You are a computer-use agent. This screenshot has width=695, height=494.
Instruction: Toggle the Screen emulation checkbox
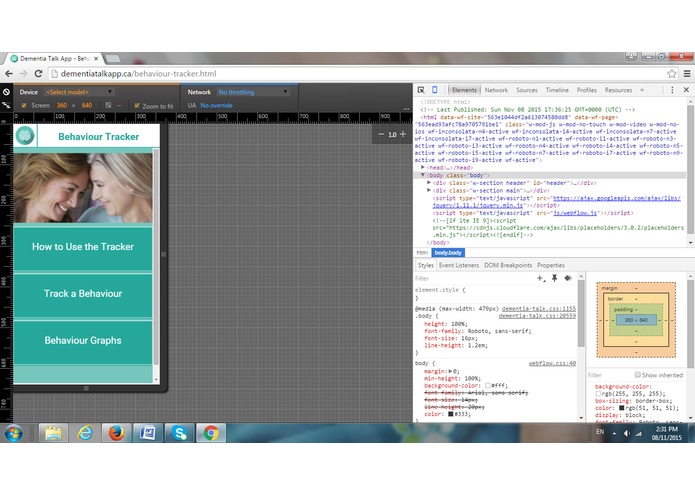pyautogui.click(x=24, y=105)
